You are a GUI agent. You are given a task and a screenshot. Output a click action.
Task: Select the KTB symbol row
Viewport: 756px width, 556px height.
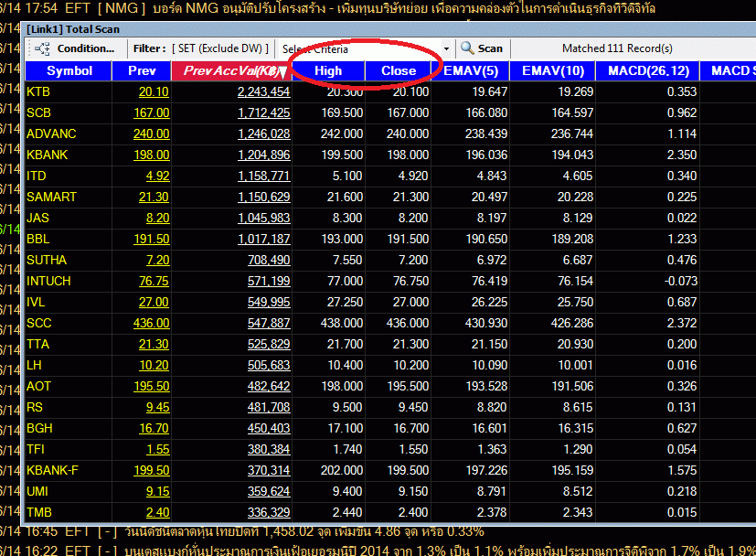38,91
